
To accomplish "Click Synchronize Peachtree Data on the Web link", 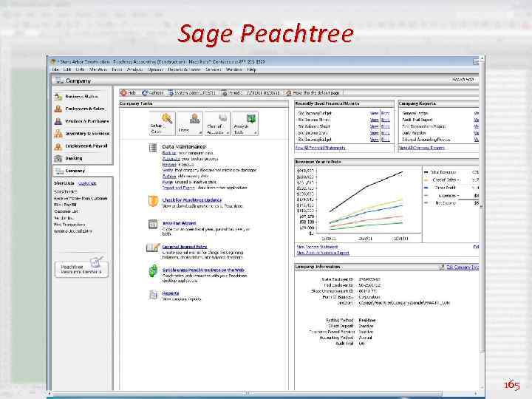I will tap(203, 270).
